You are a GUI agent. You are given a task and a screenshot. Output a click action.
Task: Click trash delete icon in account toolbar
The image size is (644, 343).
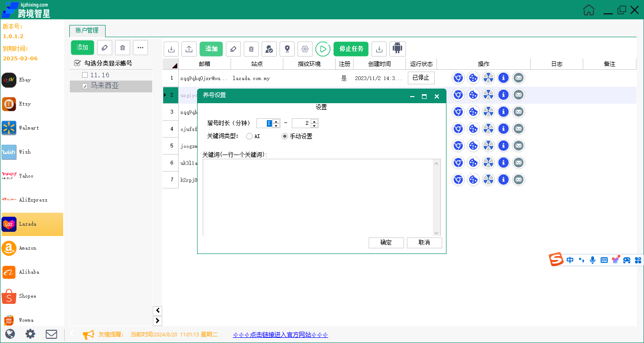tap(251, 49)
